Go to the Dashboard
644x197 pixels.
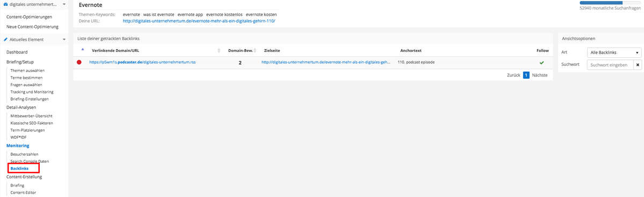pos(17,52)
